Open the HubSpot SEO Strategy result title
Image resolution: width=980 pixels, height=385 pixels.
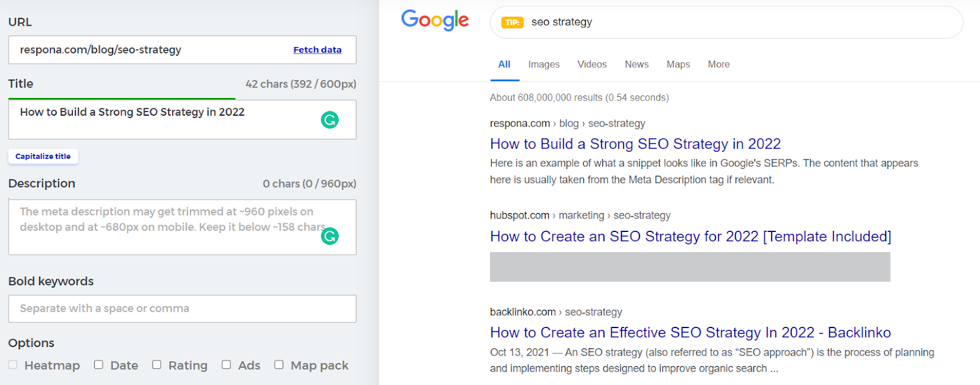coord(690,236)
